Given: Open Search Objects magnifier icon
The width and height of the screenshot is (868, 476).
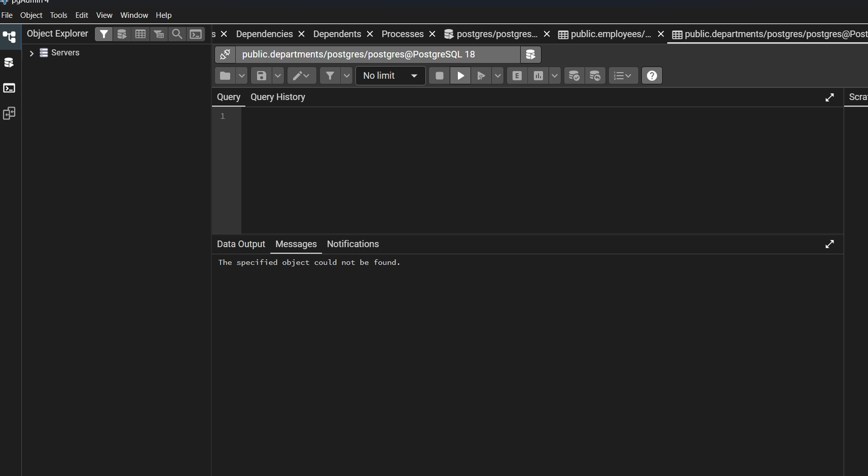Looking at the screenshot, I should tap(177, 34).
